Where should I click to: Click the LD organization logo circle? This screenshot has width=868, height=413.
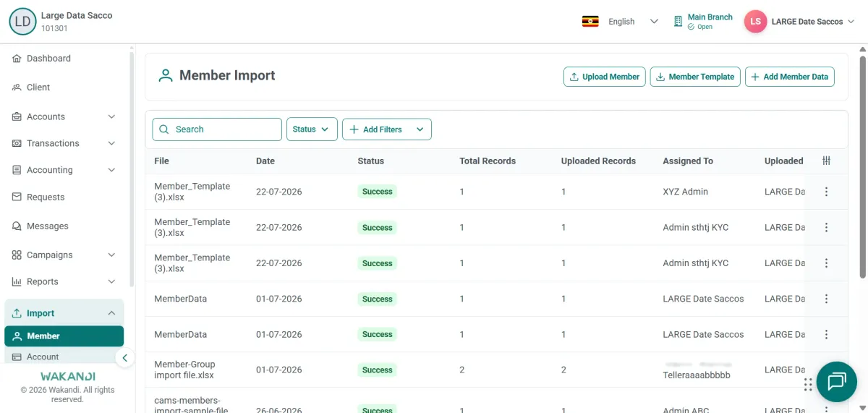[23, 22]
